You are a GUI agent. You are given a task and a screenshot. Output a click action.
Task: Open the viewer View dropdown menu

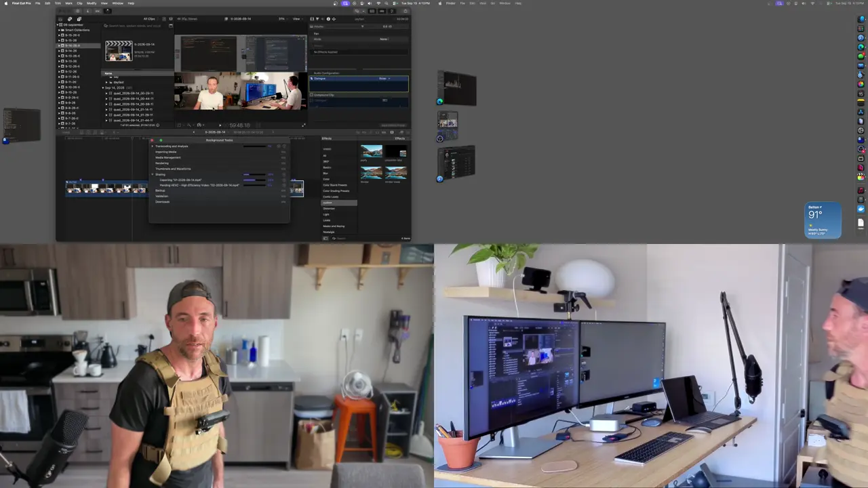pos(297,19)
